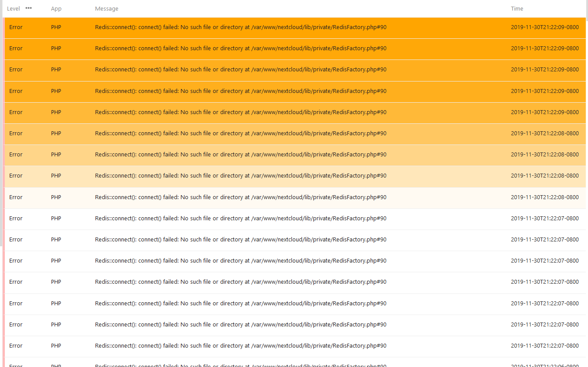The image size is (588, 367).
Task: Click PHP in the last 21:22:07 row
Action: [x=56, y=345]
